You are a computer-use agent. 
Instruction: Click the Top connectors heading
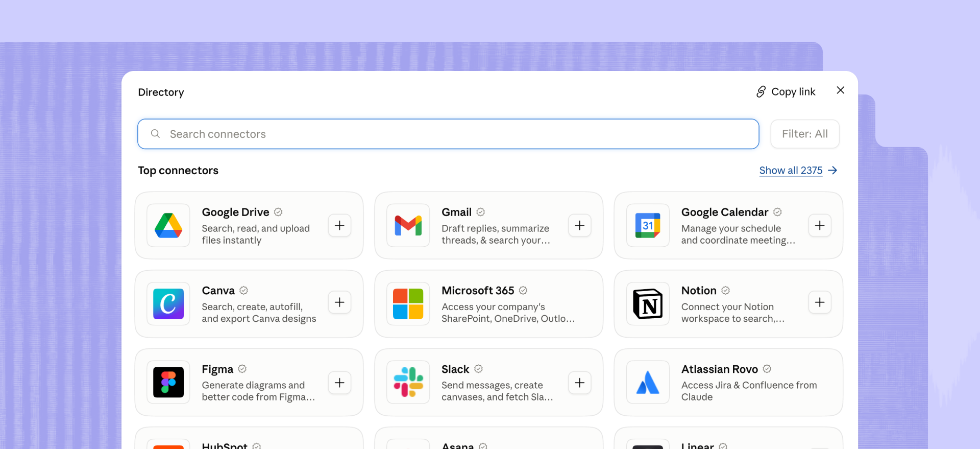pos(178,171)
